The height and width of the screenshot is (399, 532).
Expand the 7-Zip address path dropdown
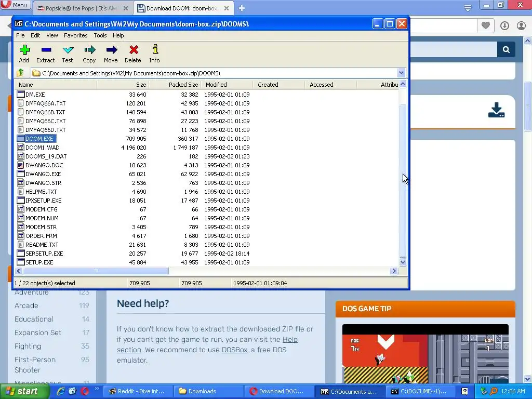(402, 73)
